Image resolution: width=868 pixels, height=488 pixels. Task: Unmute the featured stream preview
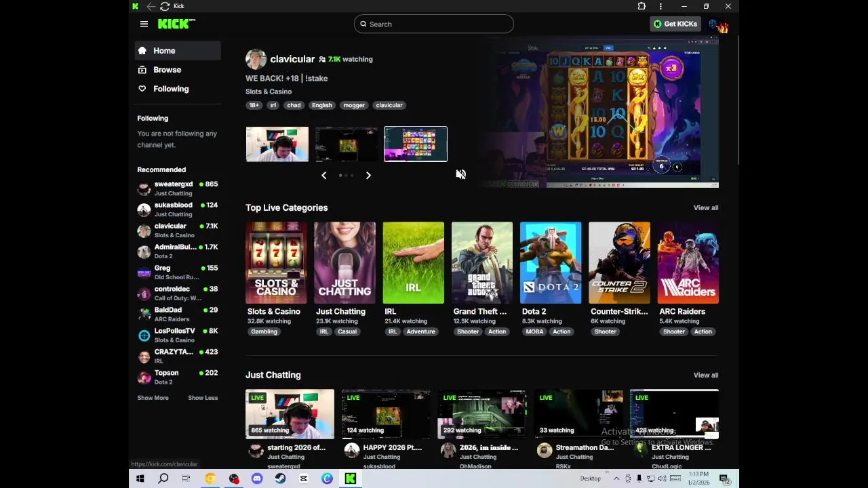coord(461,174)
